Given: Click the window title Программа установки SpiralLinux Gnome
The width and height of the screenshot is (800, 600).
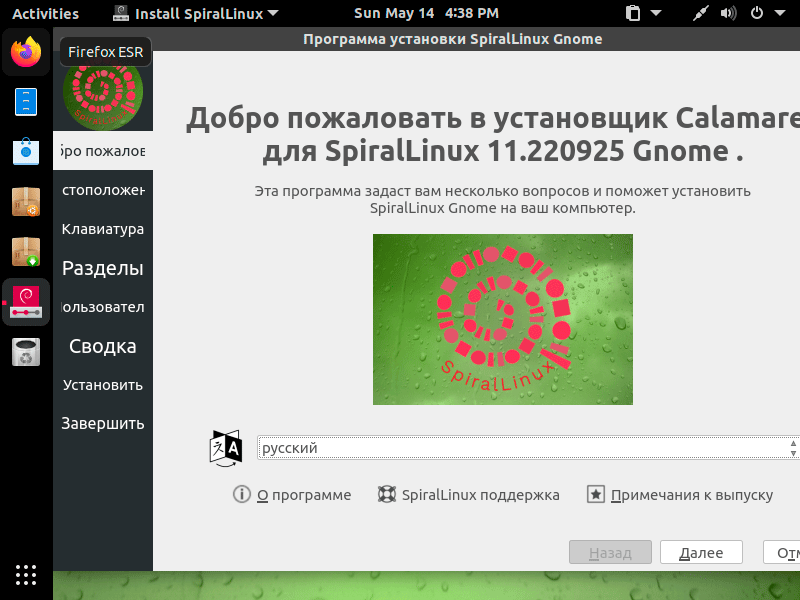Looking at the screenshot, I should [x=453, y=39].
